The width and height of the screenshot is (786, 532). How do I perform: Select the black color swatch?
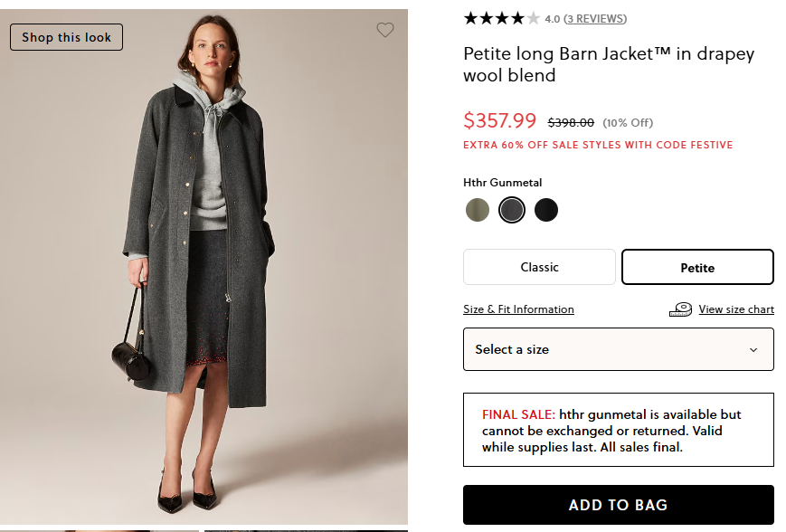pos(546,211)
